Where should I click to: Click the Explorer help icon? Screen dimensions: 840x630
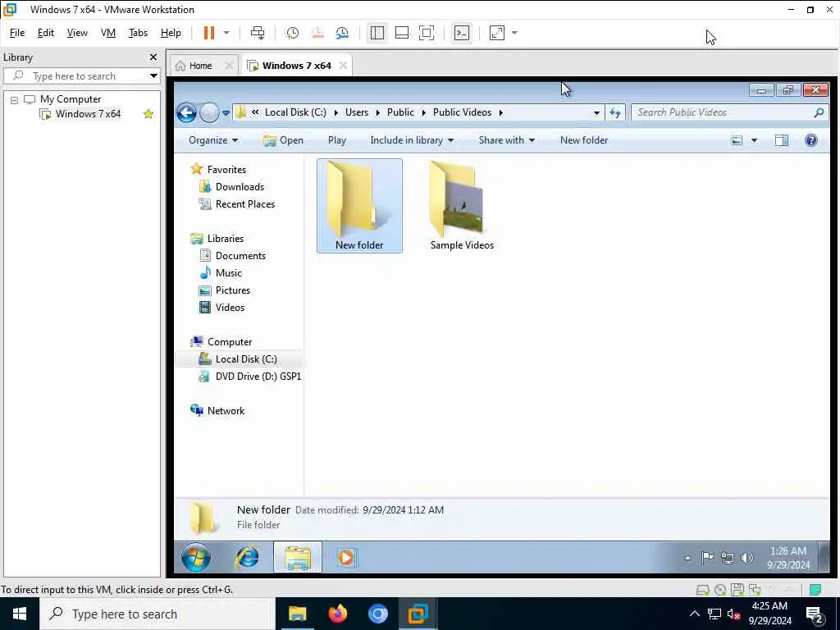[811, 140]
